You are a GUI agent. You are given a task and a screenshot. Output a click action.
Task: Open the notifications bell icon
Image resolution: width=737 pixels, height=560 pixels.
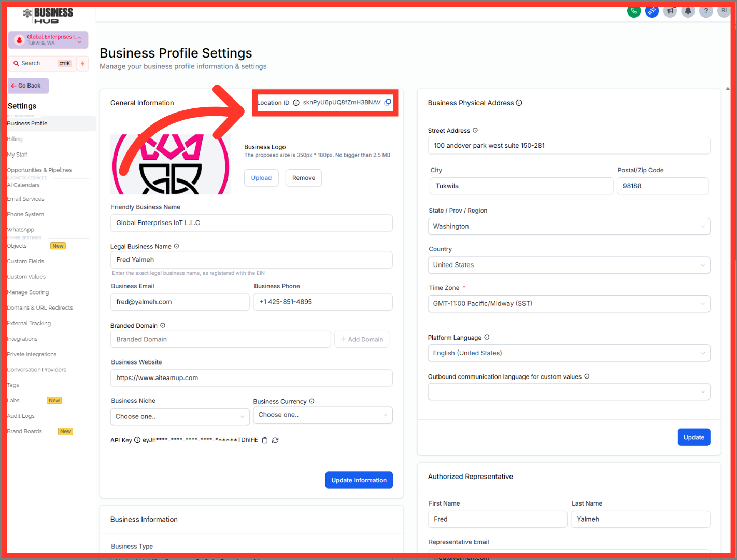pyautogui.click(x=688, y=11)
